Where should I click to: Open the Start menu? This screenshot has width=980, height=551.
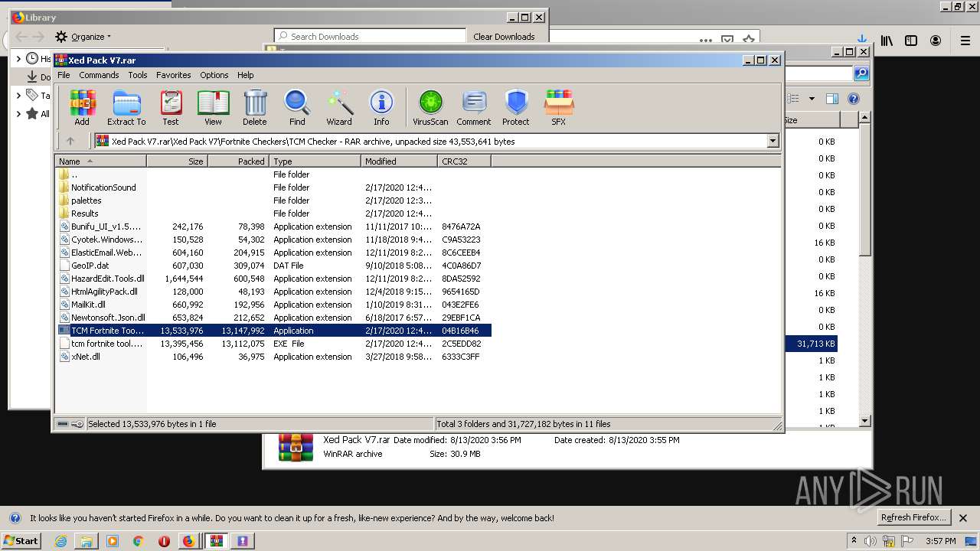click(x=21, y=540)
